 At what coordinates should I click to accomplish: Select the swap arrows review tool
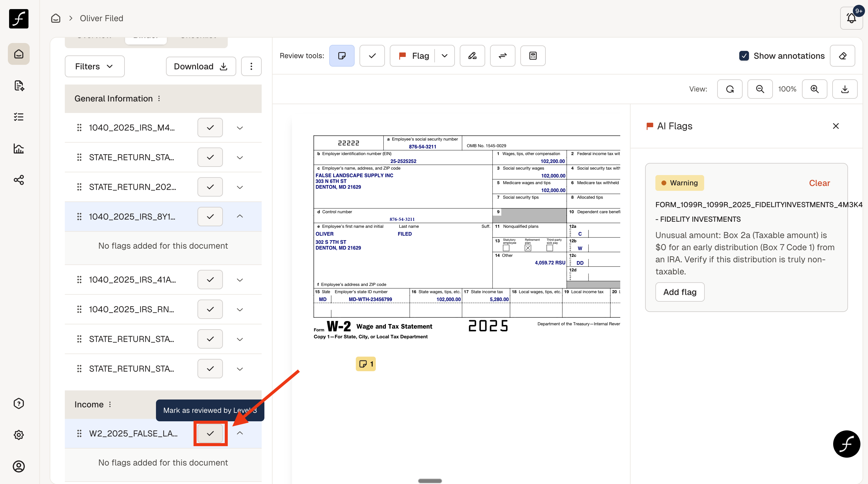click(502, 56)
